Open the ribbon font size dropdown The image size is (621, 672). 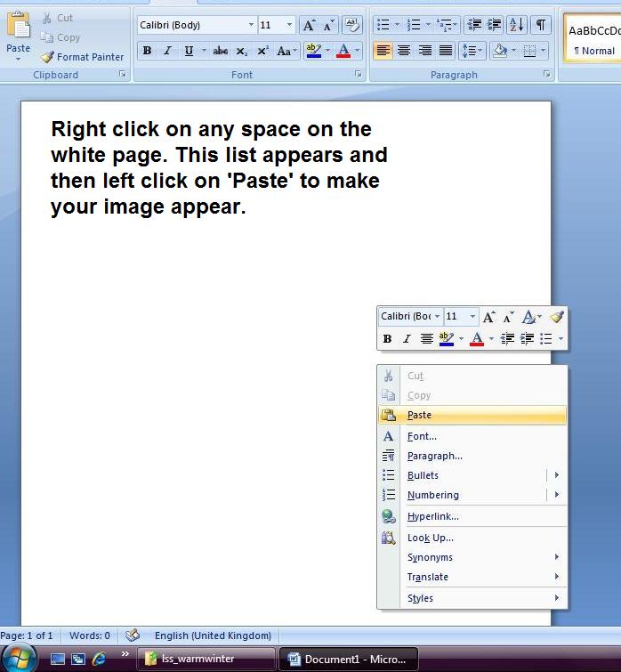pos(289,25)
